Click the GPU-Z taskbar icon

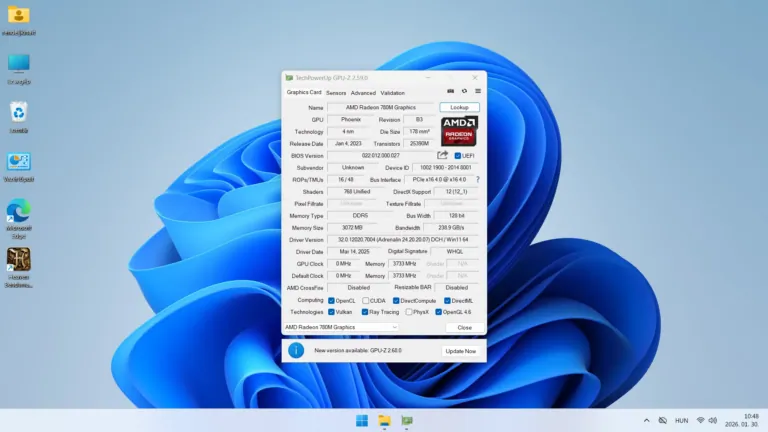pos(407,421)
